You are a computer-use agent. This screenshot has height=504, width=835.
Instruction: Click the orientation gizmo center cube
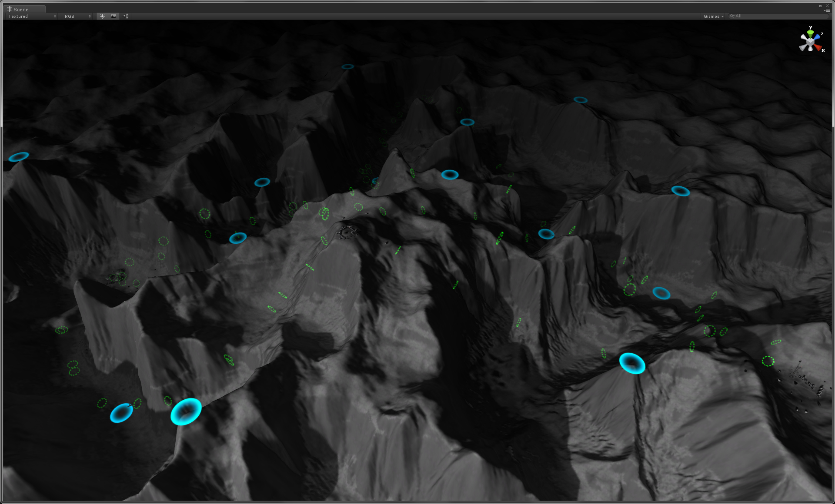point(810,42)
